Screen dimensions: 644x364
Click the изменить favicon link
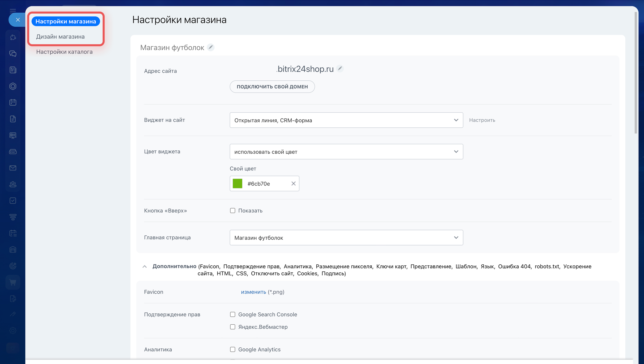point(253,292)
